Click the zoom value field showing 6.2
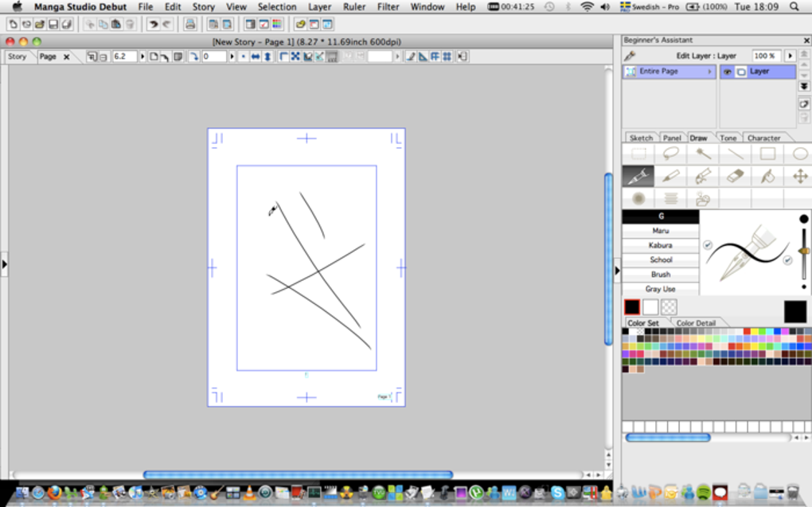The height and width of the screenshot is (507, 812). coord(125,57)
